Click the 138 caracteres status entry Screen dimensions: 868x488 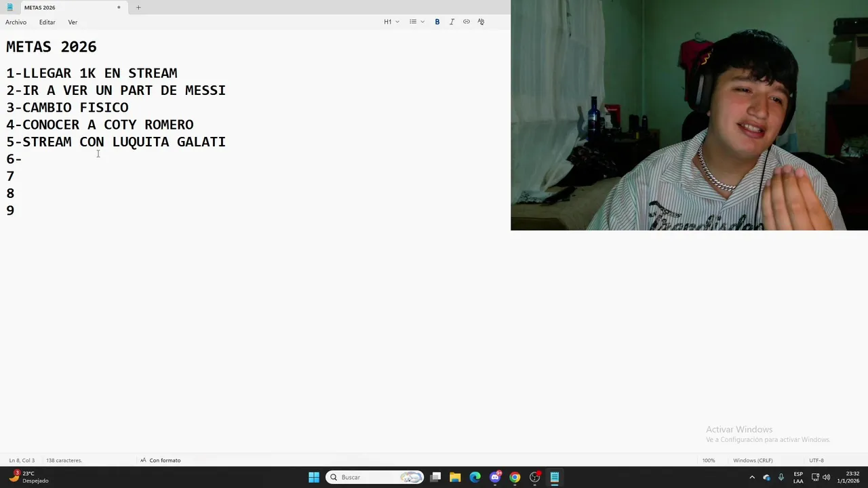tap(64, 460)
